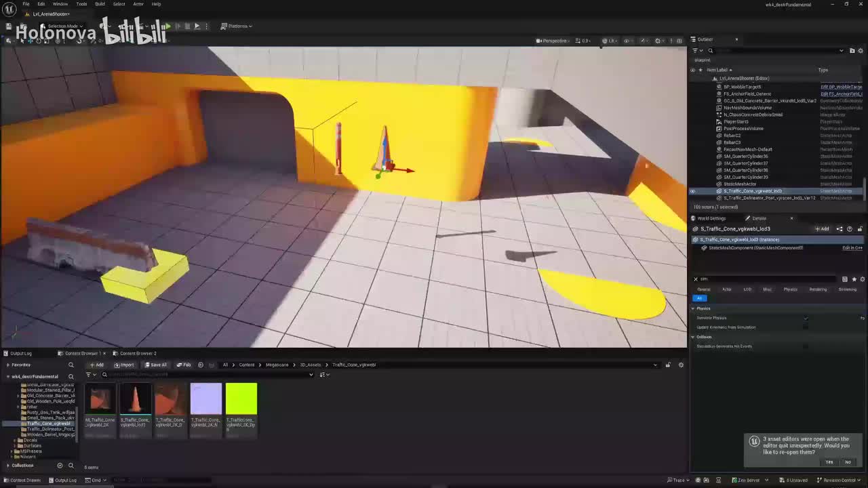Toggle Simulate Physics checkbox
The height and width of the screenshot is (488, 868).
(x=806, y=318)
